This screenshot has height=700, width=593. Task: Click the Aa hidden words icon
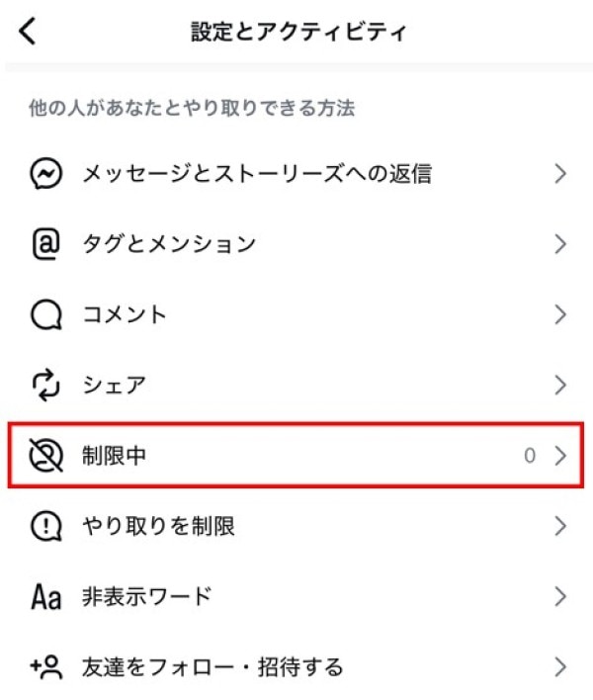click(x=45, y=596)
